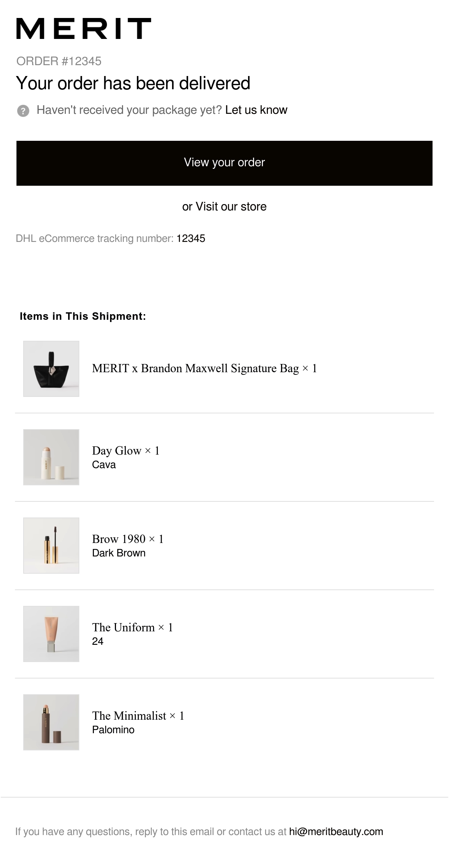
Task: Click the 'Dark Brown' variant text
Action: 119,553
